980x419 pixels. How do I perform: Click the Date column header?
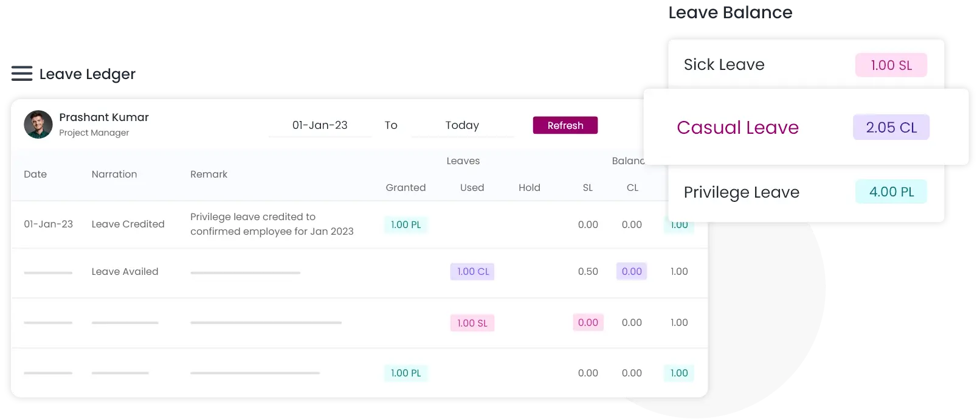35,174
